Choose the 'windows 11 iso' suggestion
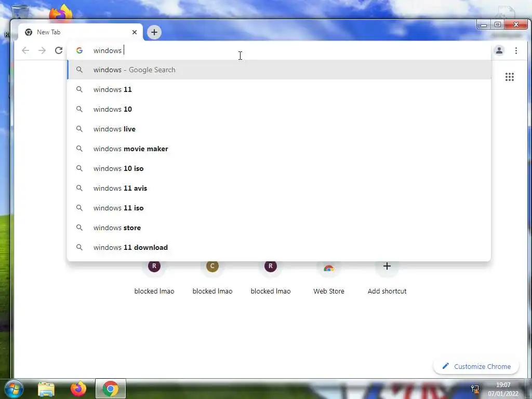The image size is (532, 399). click(x=279, y=208)
